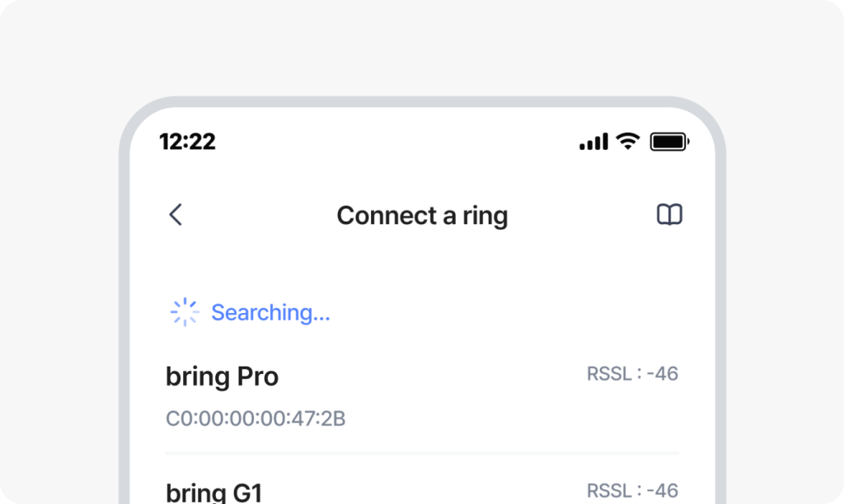Image resolution: width=844 pixels, height=504 pixels.
Task: Click the phone frame's top gray bezel
Action: pos(422,101)
